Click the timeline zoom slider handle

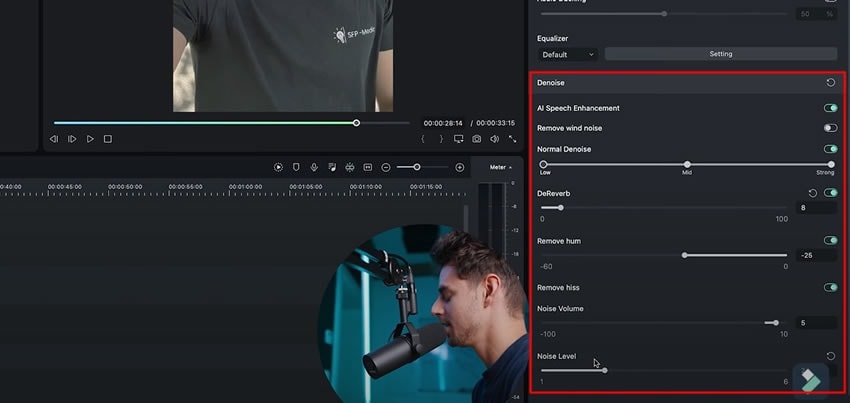pyautogui.click(x=417, y=168)
